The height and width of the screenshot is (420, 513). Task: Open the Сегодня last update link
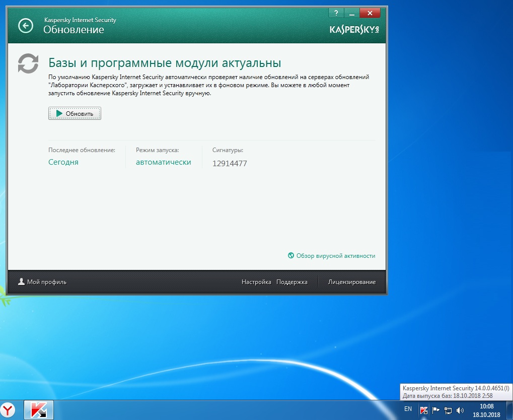(x=63, y=162)
